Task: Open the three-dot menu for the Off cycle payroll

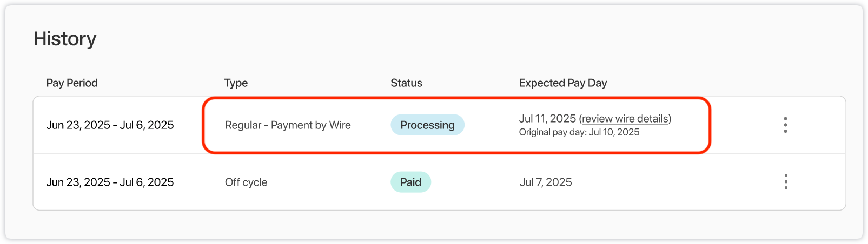Action: pyautogui.click(x=785, y=182)
